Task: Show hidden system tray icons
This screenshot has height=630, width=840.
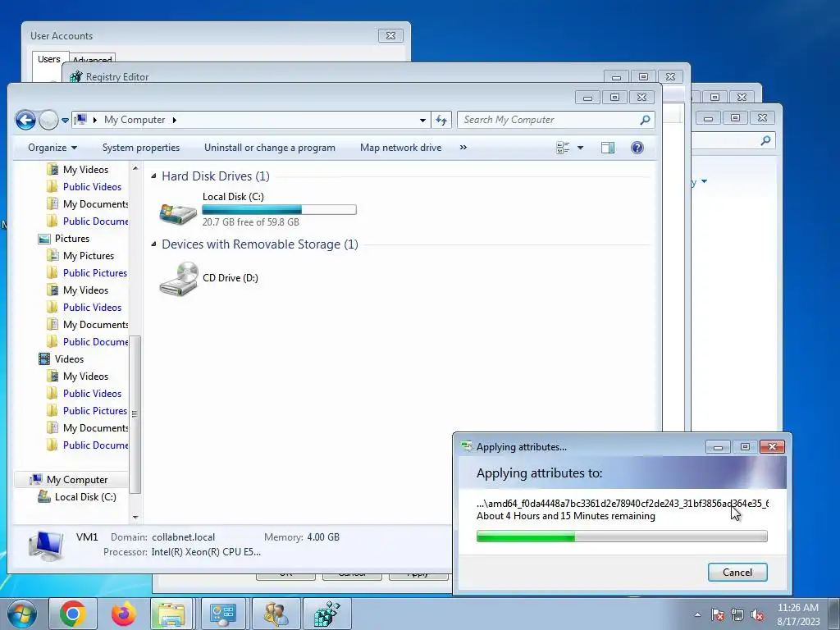Action: coord(697,614)
